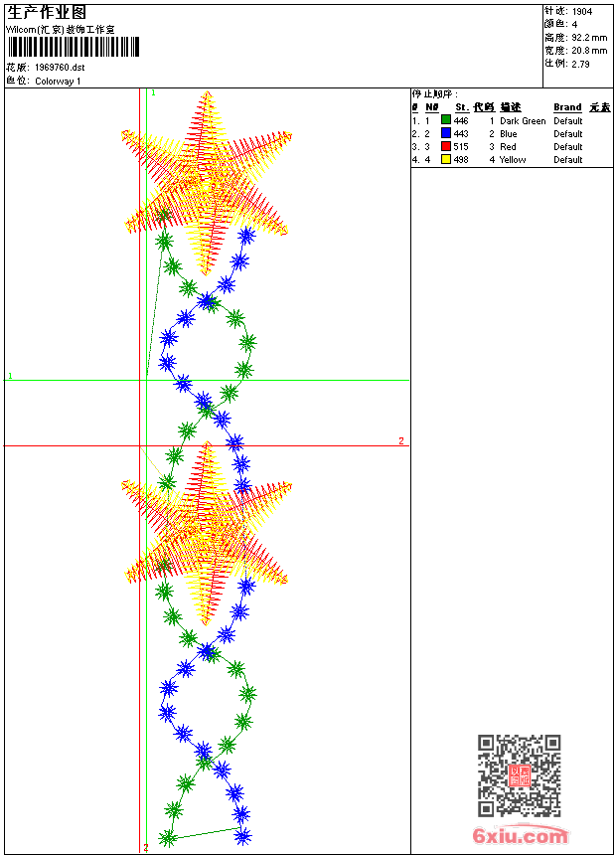This screenshot has height=855, width=616.
Task: Select the 'Red' description text
Action: click(508, 147)
